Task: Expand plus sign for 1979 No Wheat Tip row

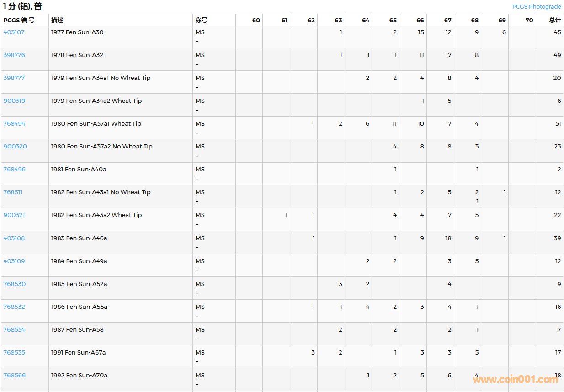Action: [x=197, y=87]
